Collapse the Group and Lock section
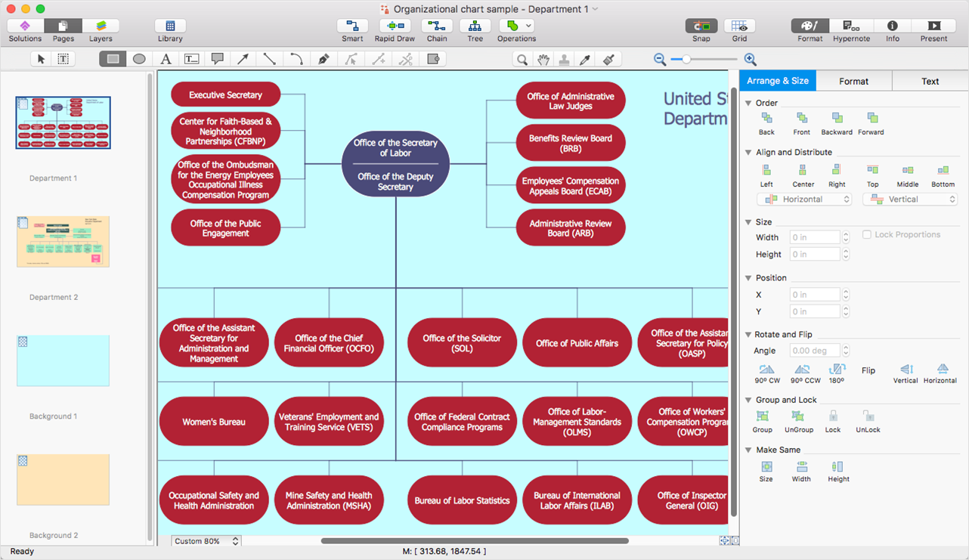The height and width of the screenshot is (560, 969). (748, 400)
